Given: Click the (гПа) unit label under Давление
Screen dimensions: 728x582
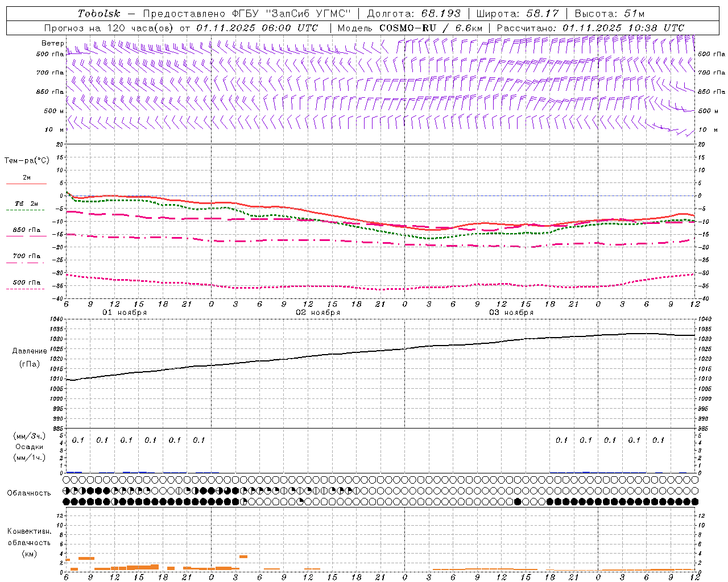Looking at the screenshot, I should pos(30,364).
